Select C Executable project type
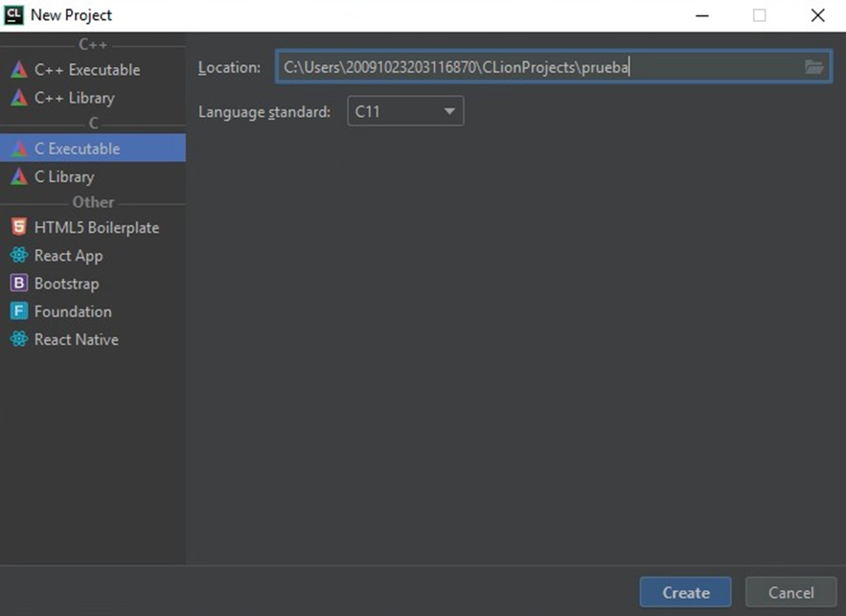 pyautogui.click(x=93, y=148)
